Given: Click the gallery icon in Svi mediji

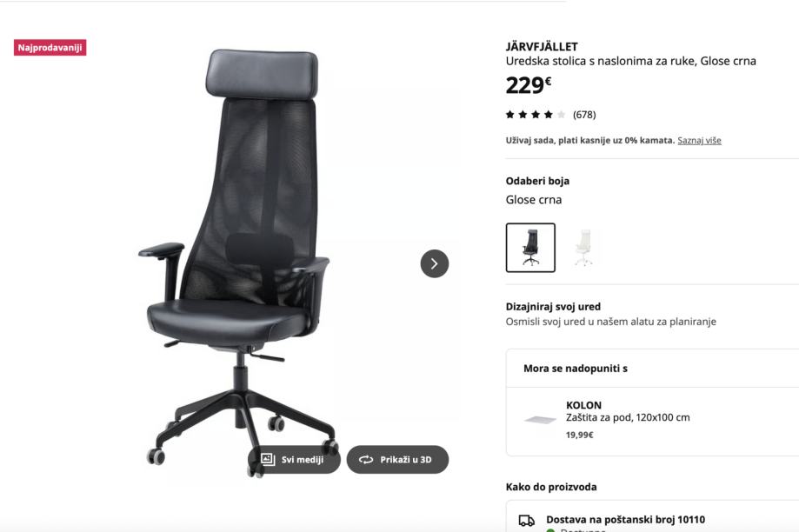Looking at the screenshot, I should [x=268, y=459].
